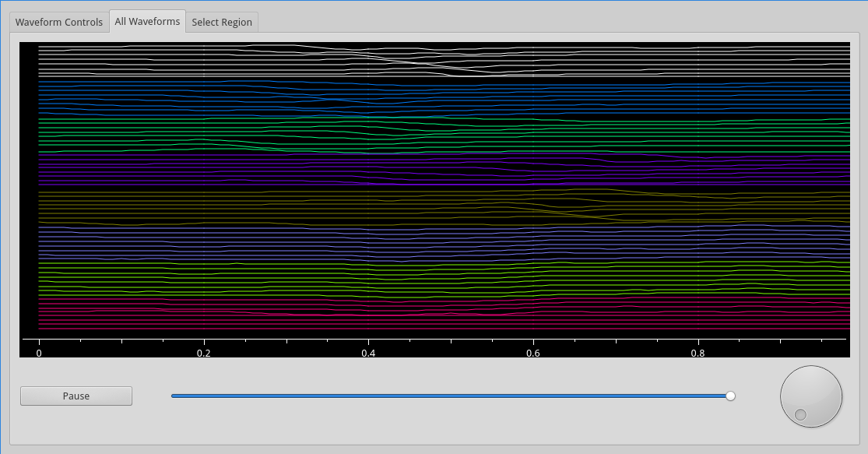Click the 0.8 tick label on the axis
The image size is (868, 454).
[x=698, y=353]
